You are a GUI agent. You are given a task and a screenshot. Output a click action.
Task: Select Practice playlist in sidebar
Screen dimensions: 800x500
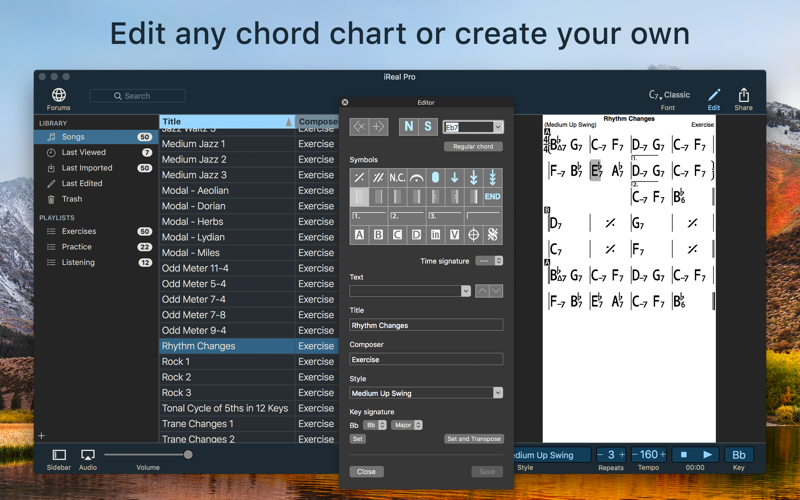pos(77,247)
